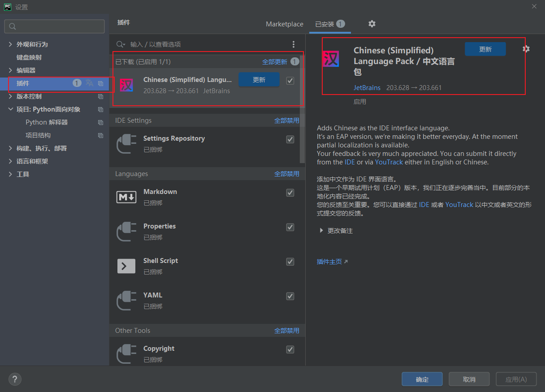Switch to the Marketplace tab
Viewport: 545px width, 392px height.
[285, 24]
